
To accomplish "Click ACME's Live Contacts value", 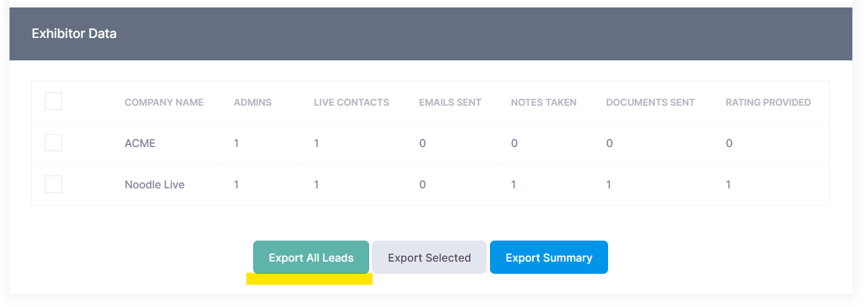I will pos(316,144).
